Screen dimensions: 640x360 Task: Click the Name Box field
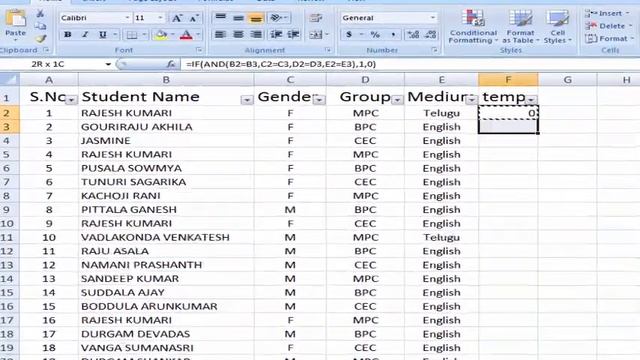(51, 64)
